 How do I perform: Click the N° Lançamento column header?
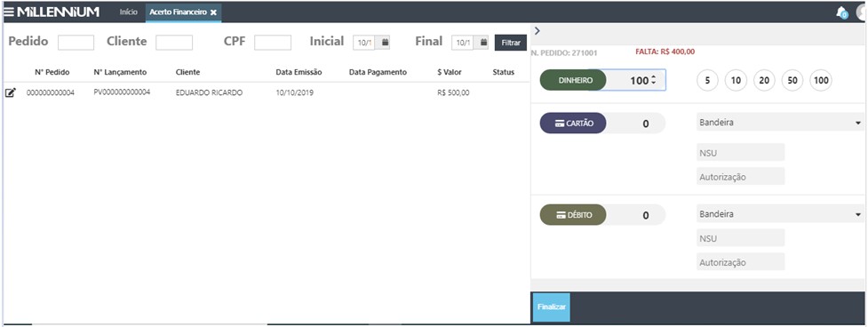120,72
